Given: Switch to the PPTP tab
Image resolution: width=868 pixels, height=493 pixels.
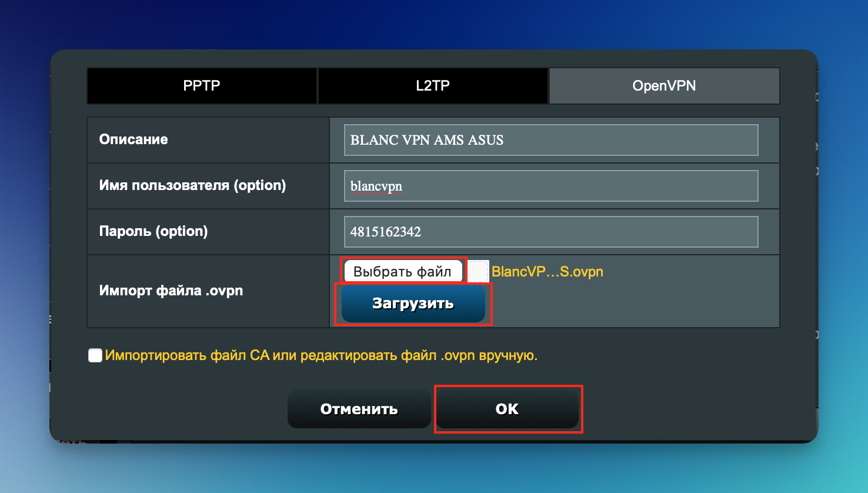Looking at the screenshot, I should 202,86.
